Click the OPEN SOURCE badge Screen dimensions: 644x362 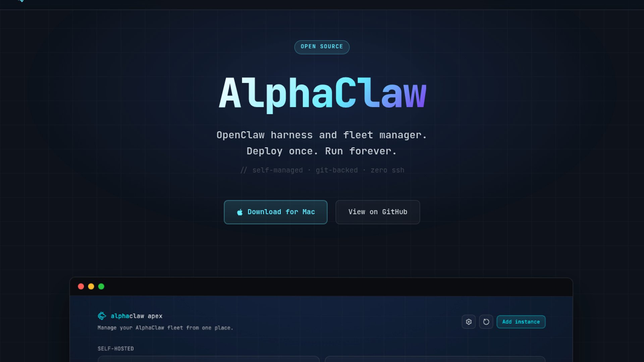point(322,47)
